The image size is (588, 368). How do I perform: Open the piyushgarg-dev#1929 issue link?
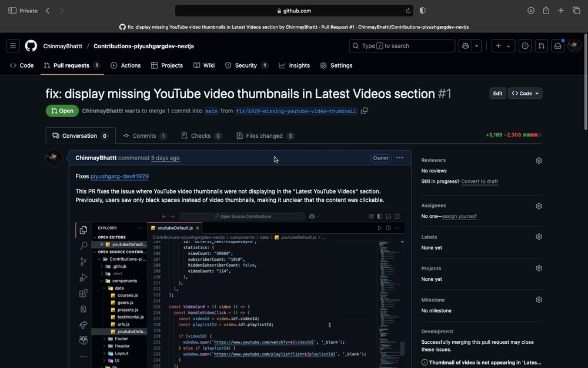click(x=119, y=176)
